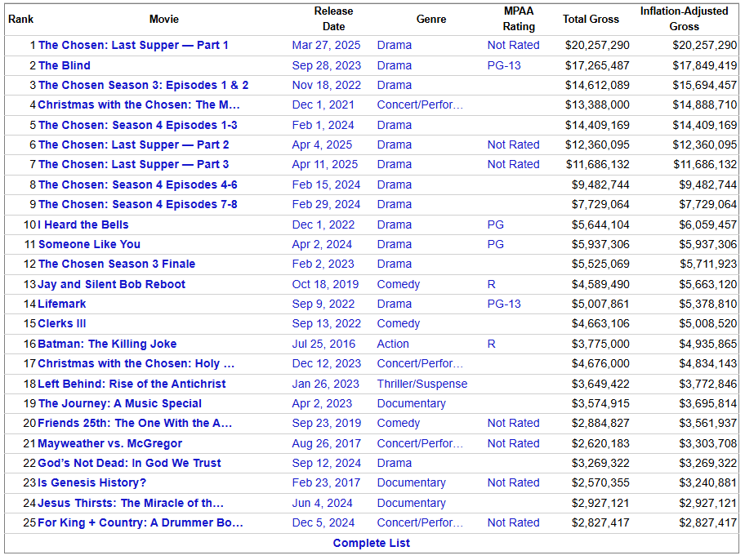745x560 pixels.
Task: Click Comedy genre for Clerks III
Action: [398, 323]
